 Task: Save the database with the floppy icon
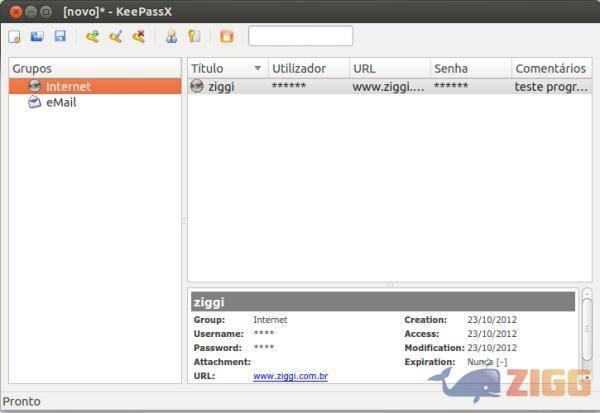pos(60,37)
